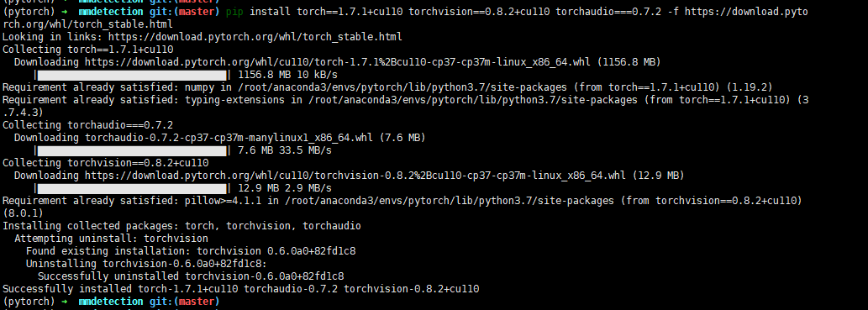The height and width of the screenshot is (310, 868).
Task: Click the torch-1.7.1 wheel download URL
Action: tap(339, 62)
